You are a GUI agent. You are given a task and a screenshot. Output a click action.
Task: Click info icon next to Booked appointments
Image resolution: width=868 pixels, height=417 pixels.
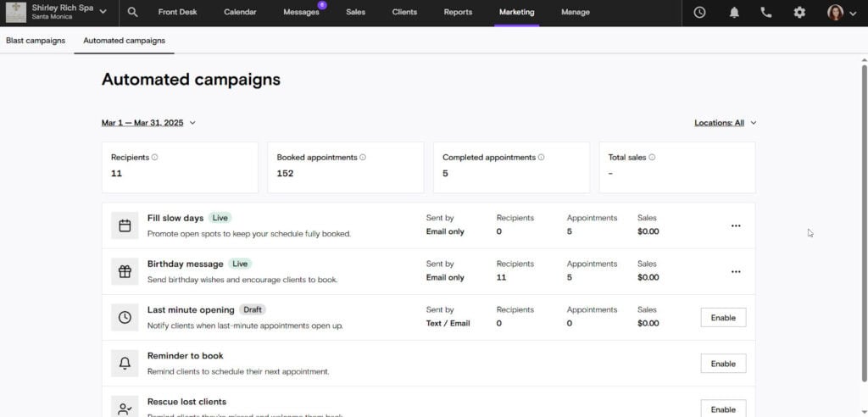(x=363, y=158)
